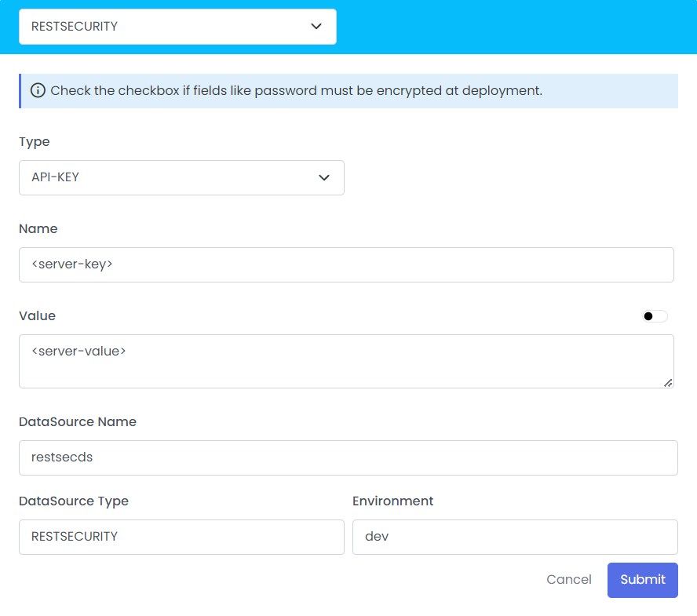
Task: Cancel the datasource form
Action: (x=568, y=580)
